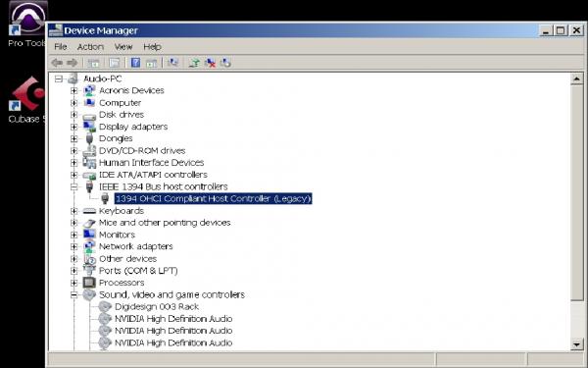The height and width of the screenshot is (368, 588).
Task: Collapse Sound, video and game controllers
Action: tap(73, 294)
